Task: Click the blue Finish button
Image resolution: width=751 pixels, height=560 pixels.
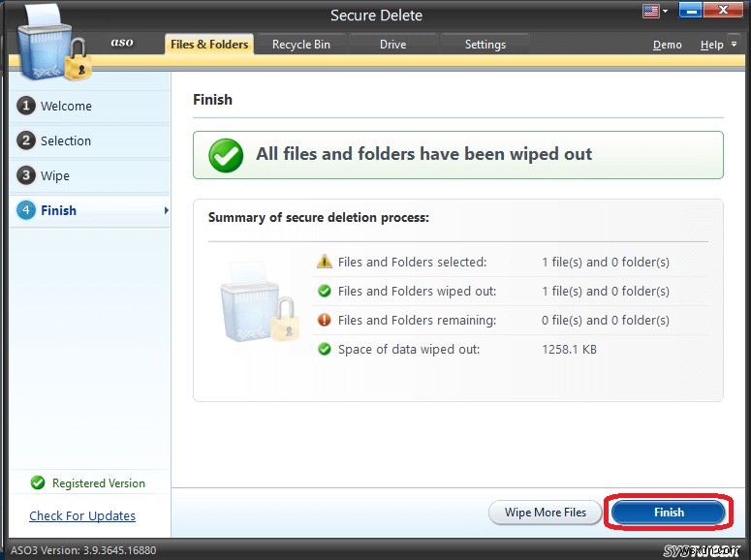Action: [668, 513]
